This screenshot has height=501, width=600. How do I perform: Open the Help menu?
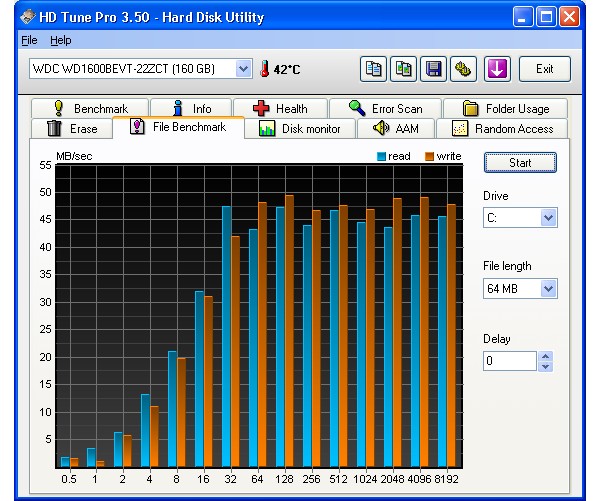[x=60, y=40]
